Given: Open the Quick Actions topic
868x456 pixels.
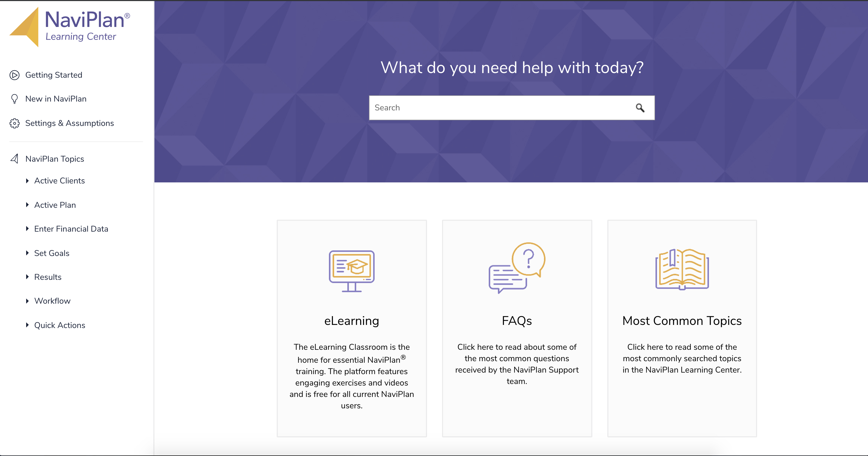Looking at the screenshot, I should (x=60, y=325).
